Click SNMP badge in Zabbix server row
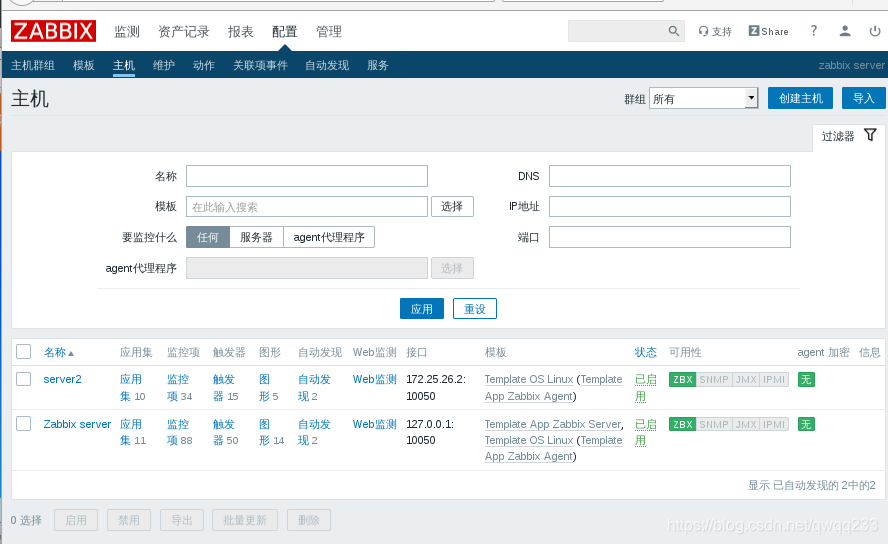Viewport: 888px width, 544px height. pos(714,424)
